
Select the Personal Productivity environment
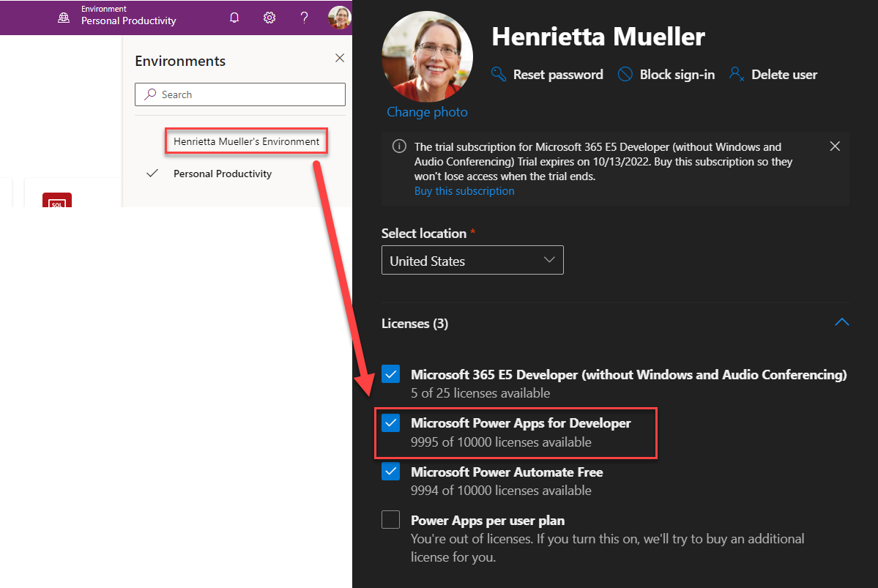pos(223,174)
